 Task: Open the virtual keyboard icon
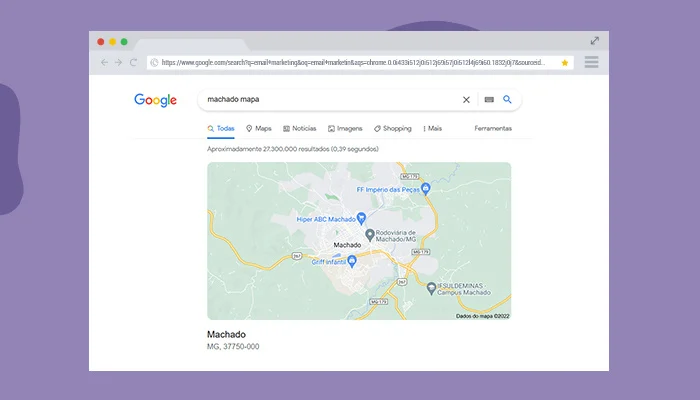[x=489, y=100]
